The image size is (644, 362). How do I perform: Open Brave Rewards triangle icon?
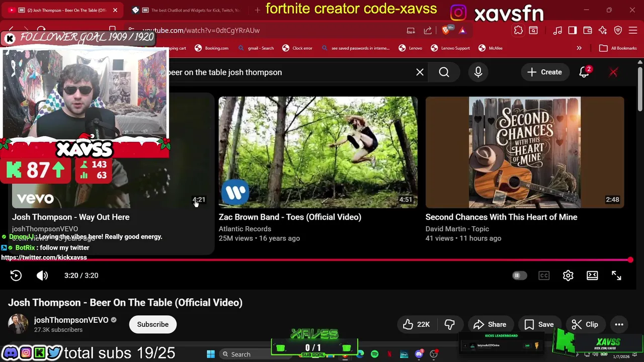click(462, 30)
